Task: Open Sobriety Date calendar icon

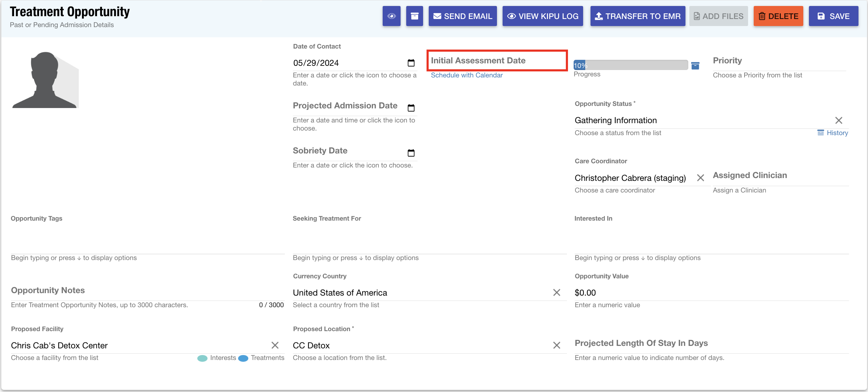Action: pos(411,153)
